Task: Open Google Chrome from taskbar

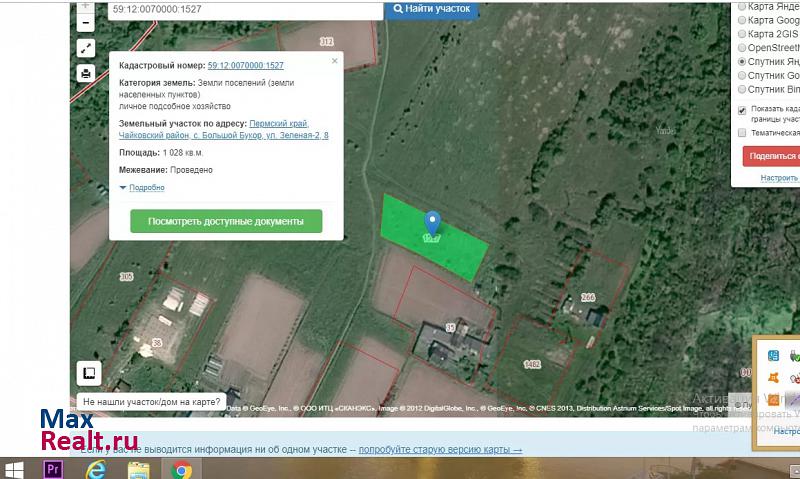Action: coord(181,469)
